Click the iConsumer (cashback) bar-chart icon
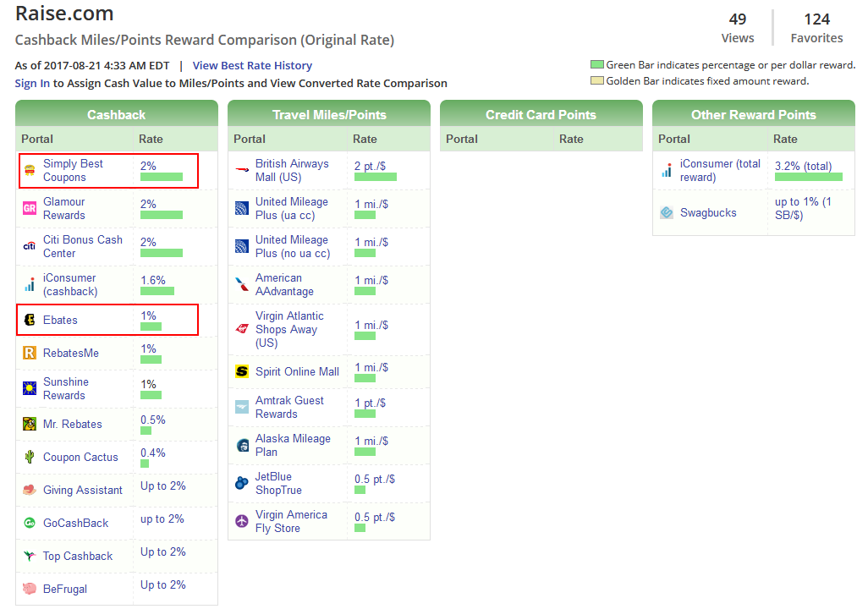The height and width of the screenshot is (609, 868). point(30,284)
